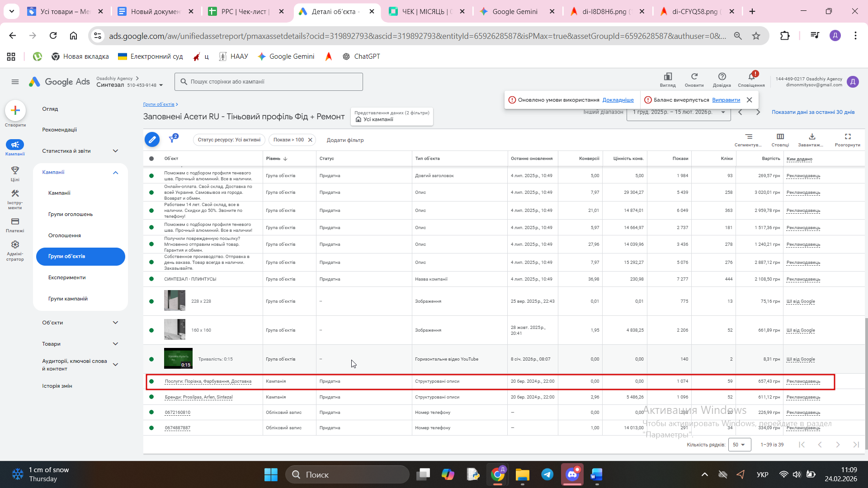Open rows per page dropdown
This screenshot has width=868, height=488.
(739, 445)
